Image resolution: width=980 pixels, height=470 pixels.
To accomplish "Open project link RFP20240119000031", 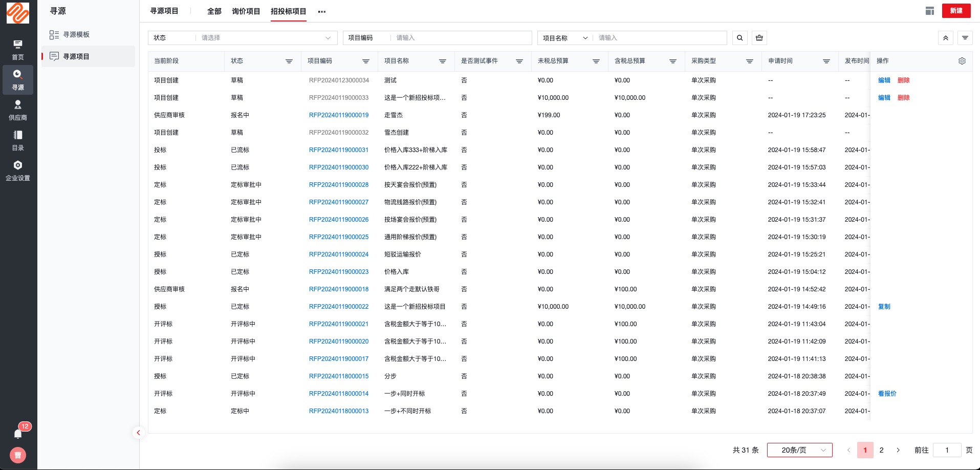I will (x=339, y=150).
